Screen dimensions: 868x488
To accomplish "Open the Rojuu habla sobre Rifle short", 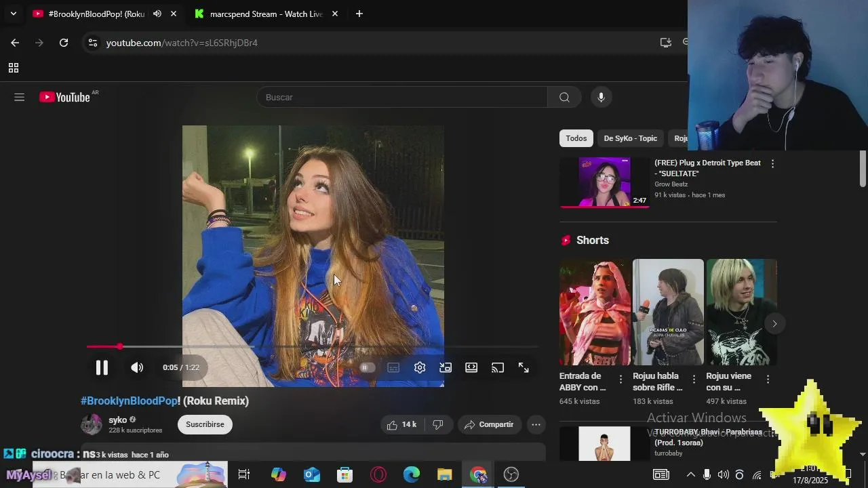I will pyautogui.click(x=668, y=312).
